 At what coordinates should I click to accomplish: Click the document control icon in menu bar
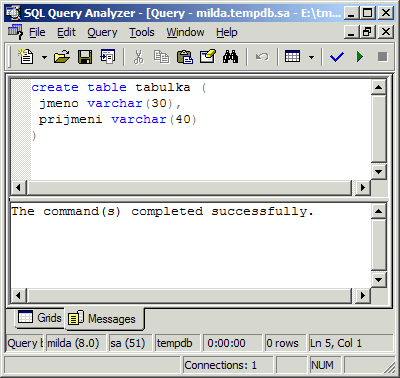[15, 32]
